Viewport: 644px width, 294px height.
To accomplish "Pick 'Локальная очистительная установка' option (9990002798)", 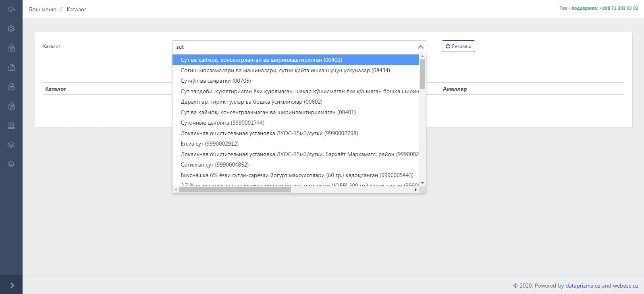I will pyautogui.click(x=296, y=133).
